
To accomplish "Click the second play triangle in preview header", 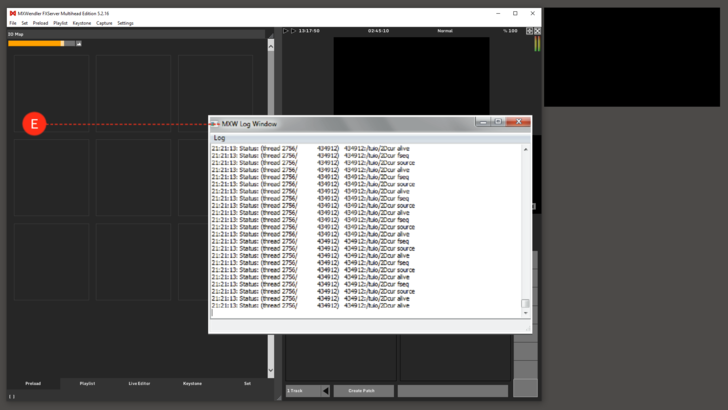I will [293, 31].
